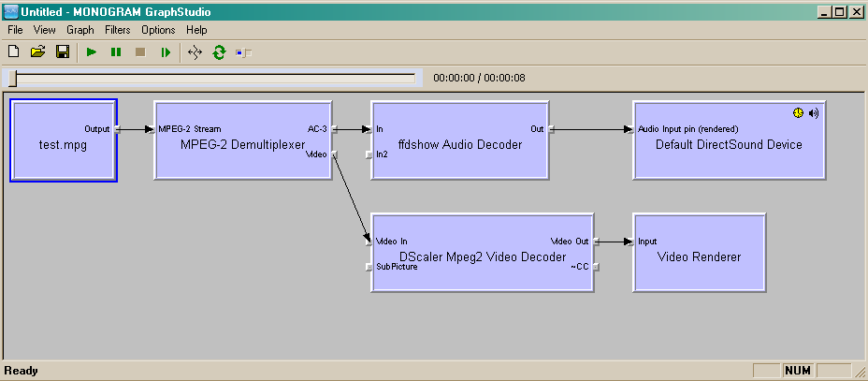Open the View menu
This screenshot has height=381, width=868.
click(x=44, y=30)
